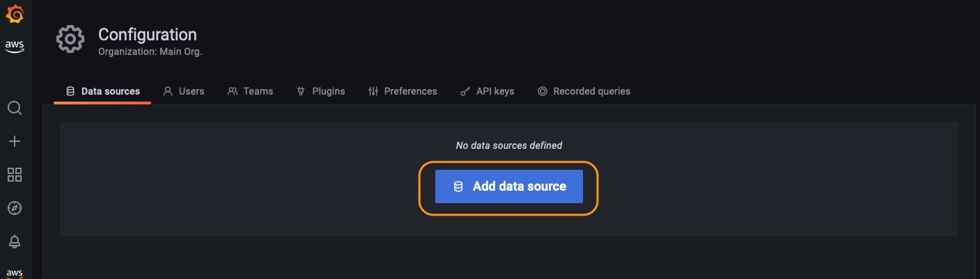Open the top AWS icon in the sidebar
The height and width of the screenshot is (279, 980).
point(15,47)
